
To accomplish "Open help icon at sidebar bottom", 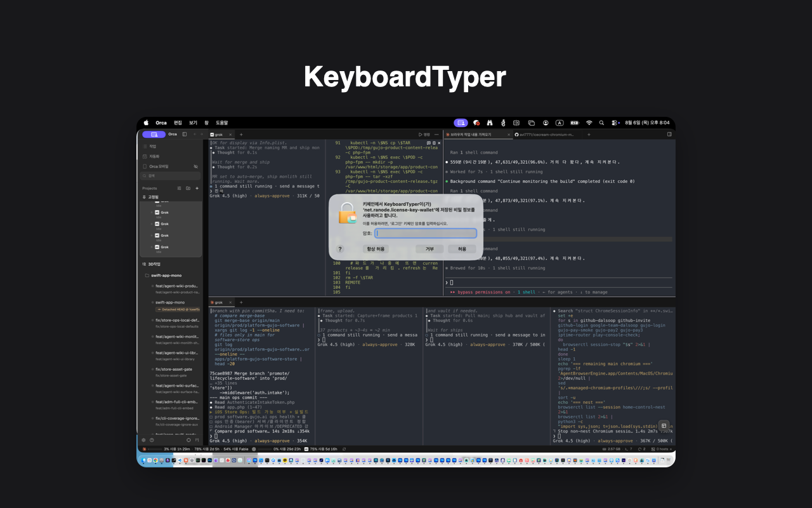I will 152,439.
